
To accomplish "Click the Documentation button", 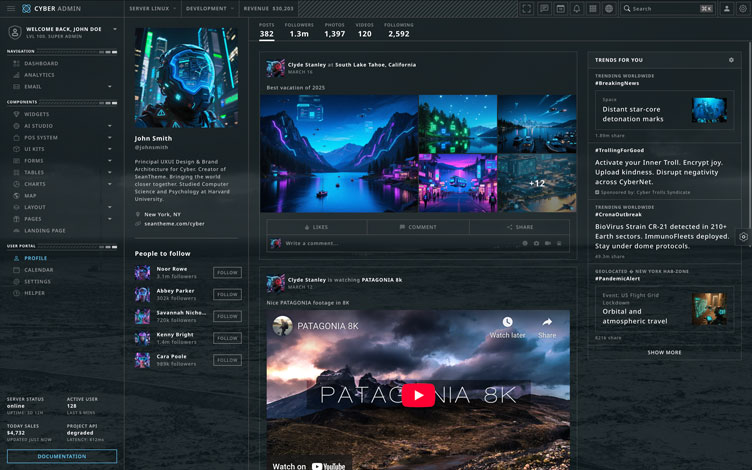I will point(62,456).
